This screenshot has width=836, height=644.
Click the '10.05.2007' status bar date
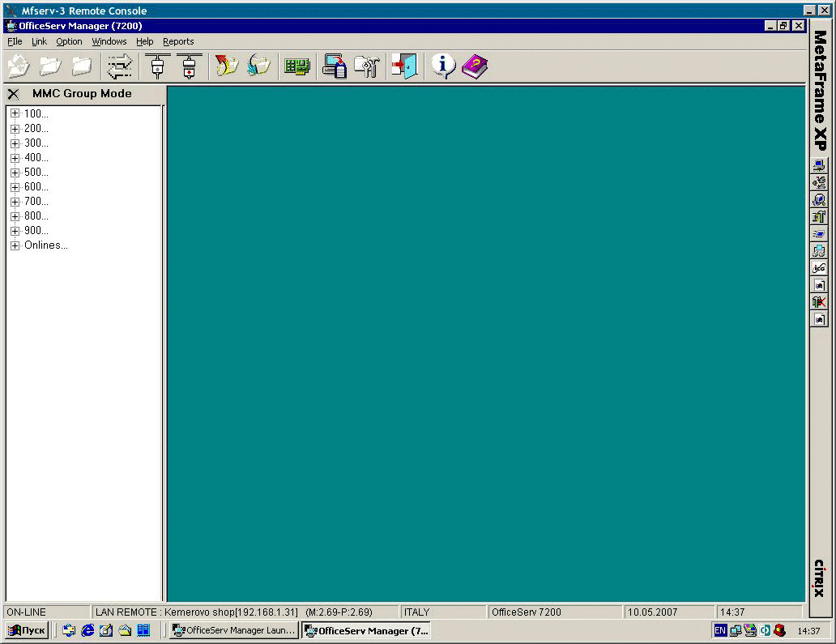point(668,612)
